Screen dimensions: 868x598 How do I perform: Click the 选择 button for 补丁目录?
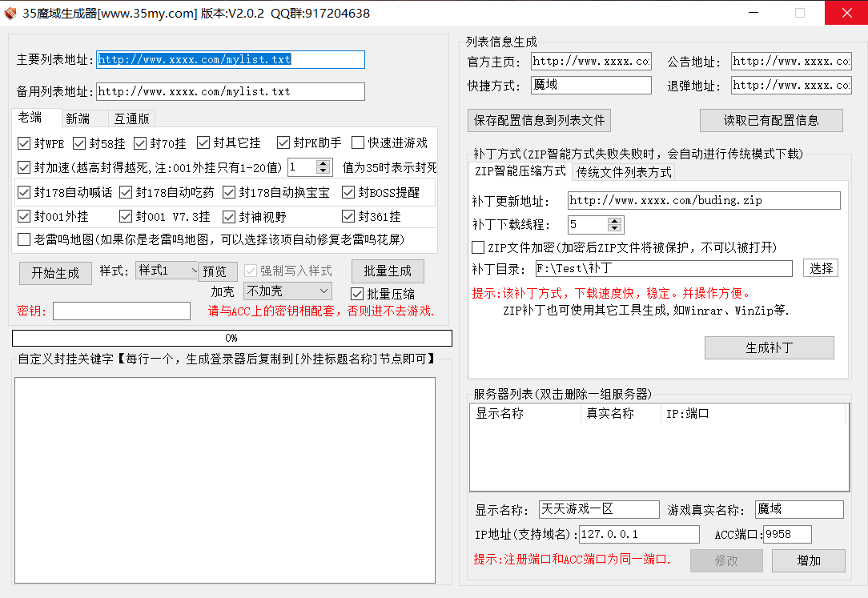(821, 268)
